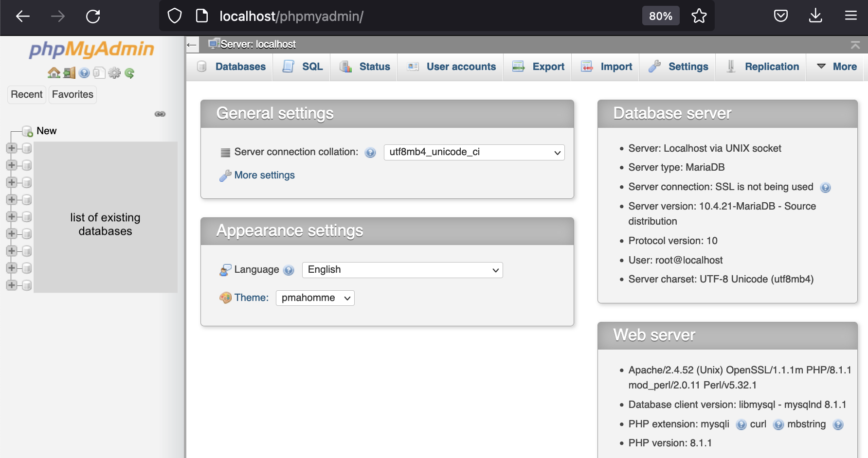
Task: Click 'Server charset: UTF-8 Unicode (utf8mb4)' text
Action: coord(721,279)
